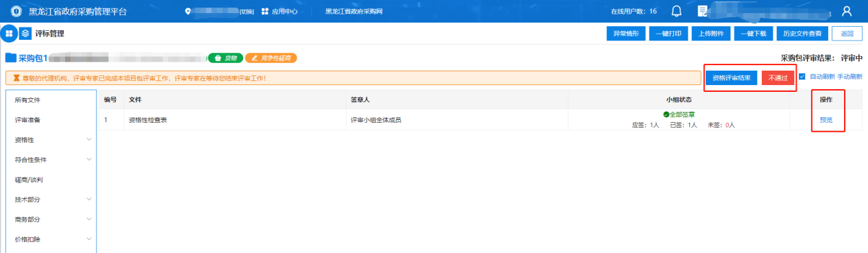
Task: Expand the 商务部分 sidebar section
Action: (x=51, y=219)
